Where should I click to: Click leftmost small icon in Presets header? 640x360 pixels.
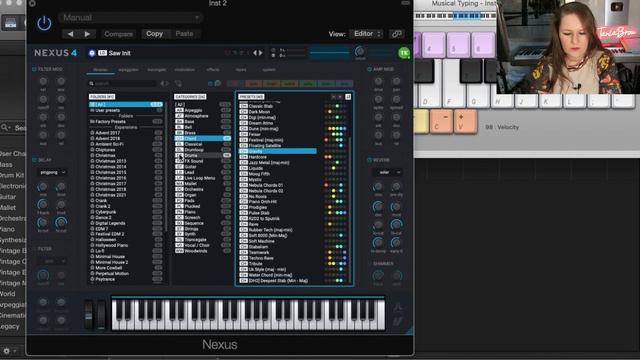333,97
